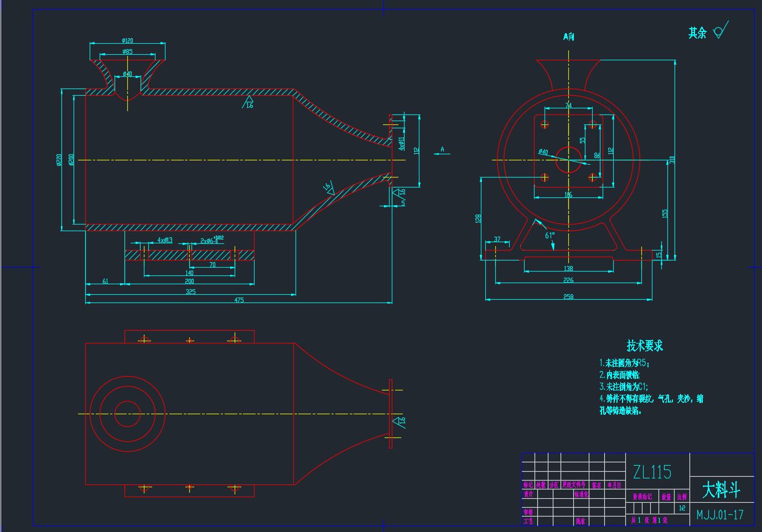This screenshot has height=532, width=762.
Task: Select the ø120 diameter dimension text
Action: (127, 40)
